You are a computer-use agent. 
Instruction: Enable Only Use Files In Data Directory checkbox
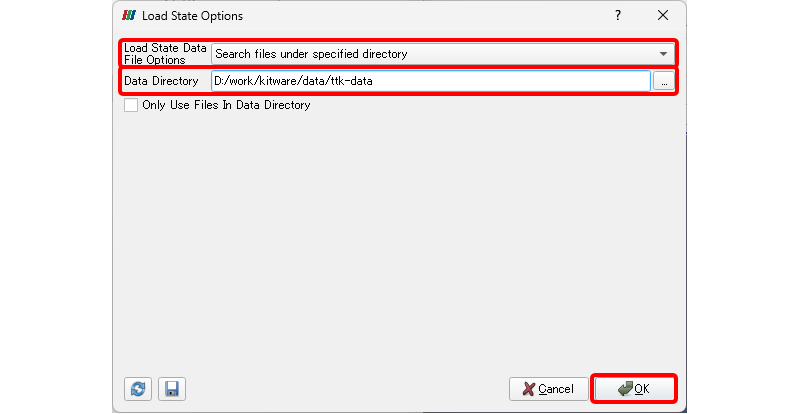131,105
